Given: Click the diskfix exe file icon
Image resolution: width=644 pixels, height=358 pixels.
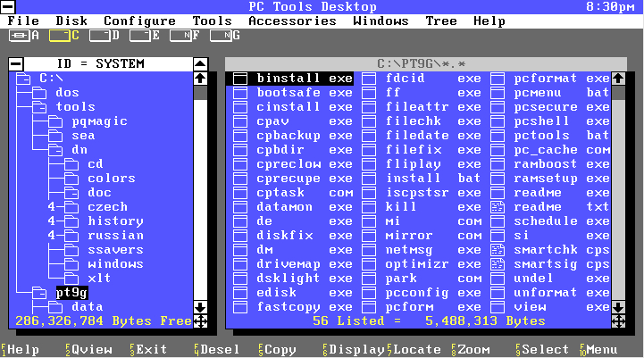Looking at the screenshot, I should pyautogui.click(x=240, y=236).
